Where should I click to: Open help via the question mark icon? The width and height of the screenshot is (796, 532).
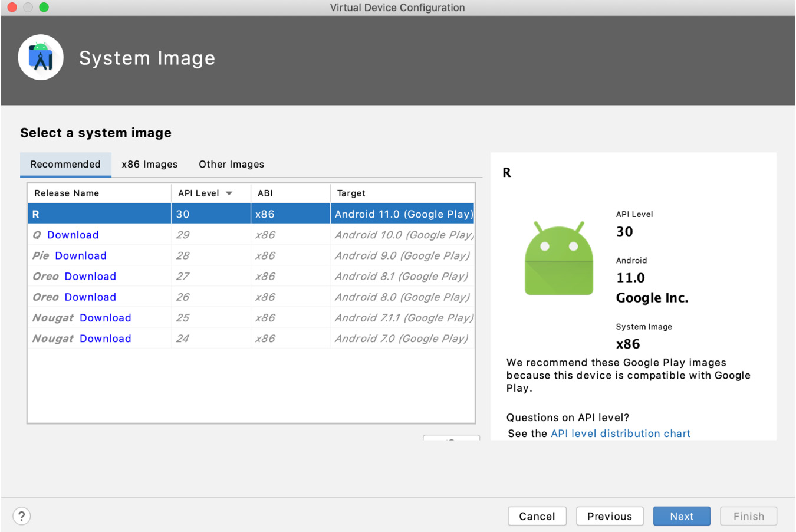coord(22,515)
